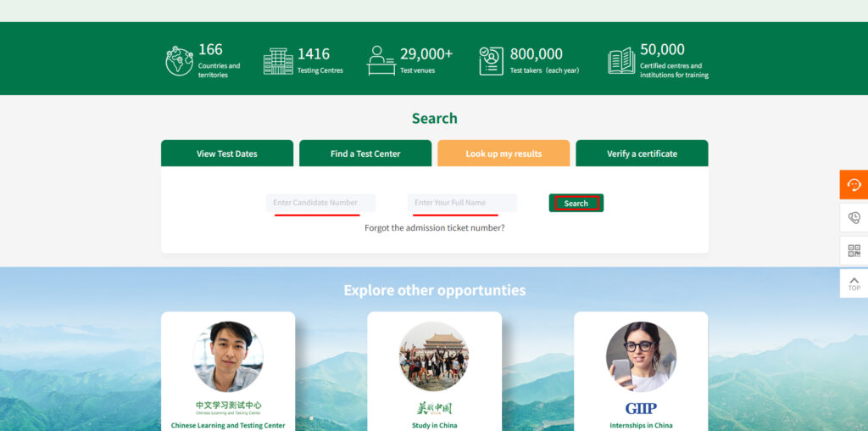Click the desk icon for test venues

(x=381, y=60)
